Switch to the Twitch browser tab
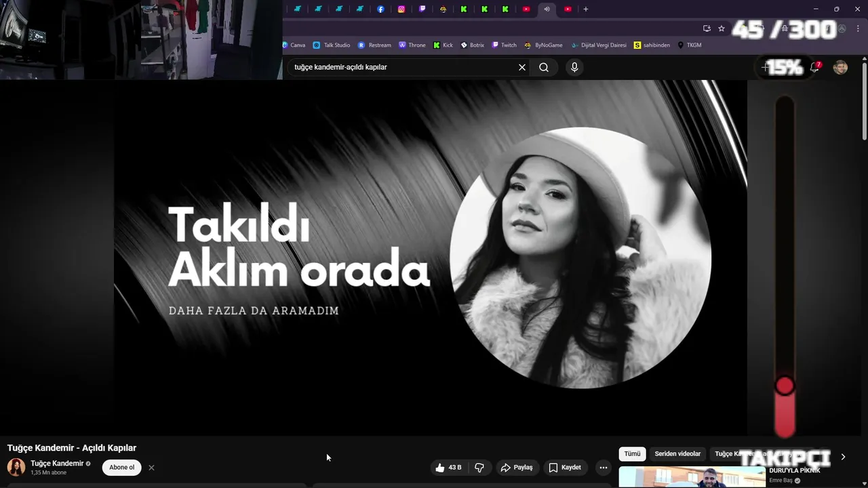The width and height of the screenshot is (868, 488). click(x=422, y=9)
